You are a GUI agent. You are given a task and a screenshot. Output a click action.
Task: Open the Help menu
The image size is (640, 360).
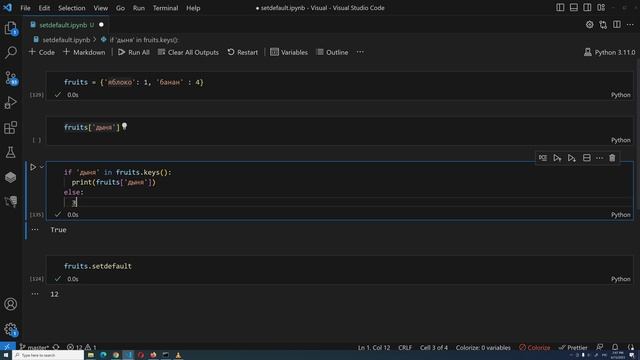(193, 8)
